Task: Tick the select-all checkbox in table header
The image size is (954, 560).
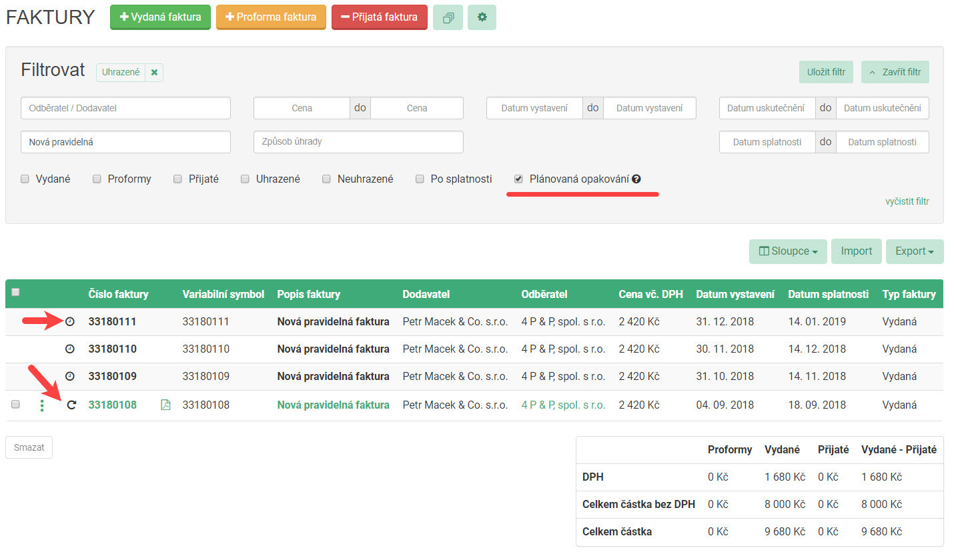Action: click(16, 292)
